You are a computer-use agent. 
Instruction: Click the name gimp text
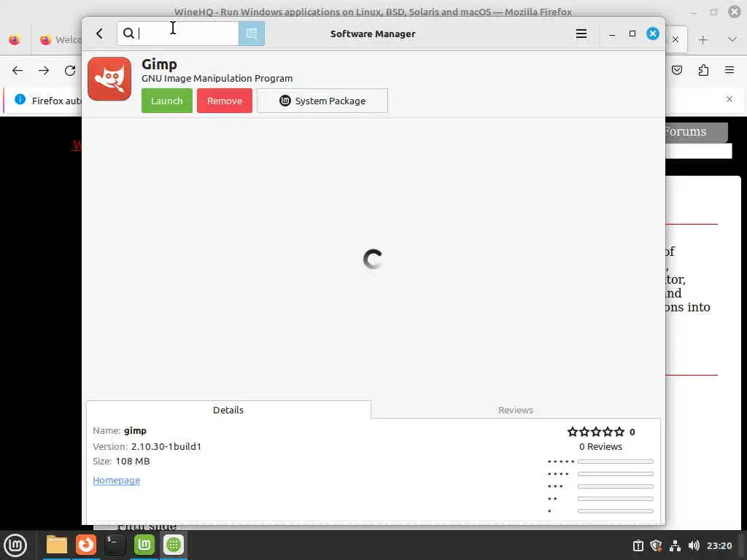[x=135, y=430]
